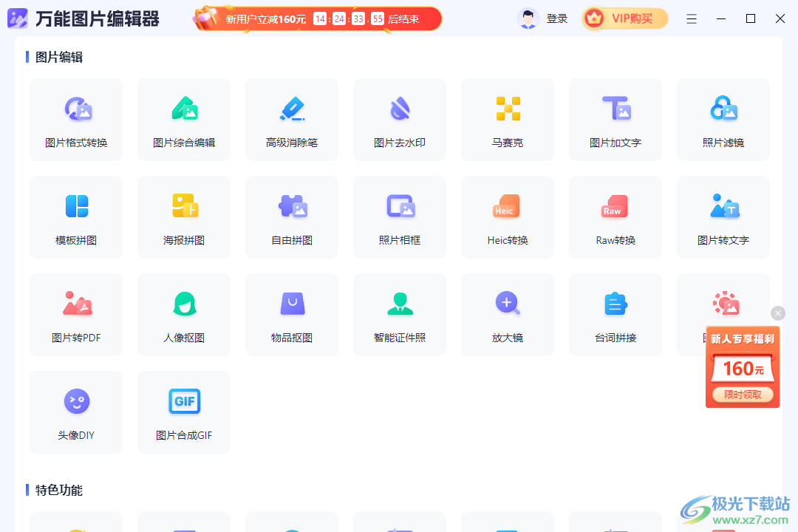Open 智能证件照 ID photo tool

click(400, 315)
